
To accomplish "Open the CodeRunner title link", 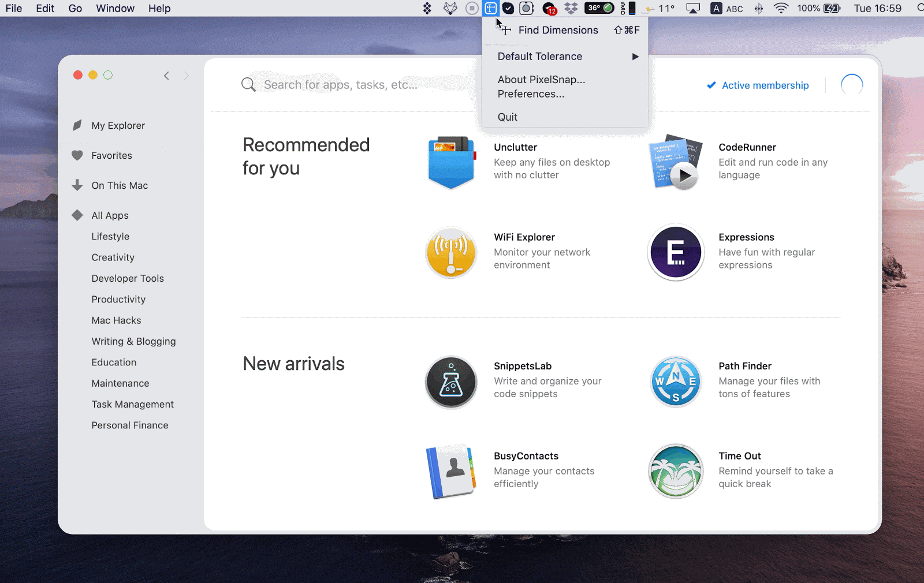I will click(x=747, y=147).
